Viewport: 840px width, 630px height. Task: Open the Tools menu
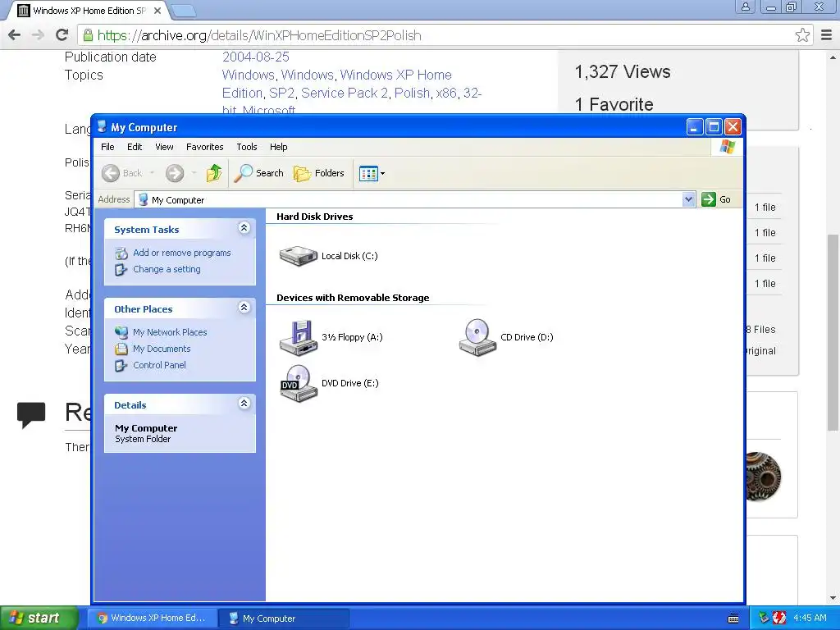tap(247, 147)
